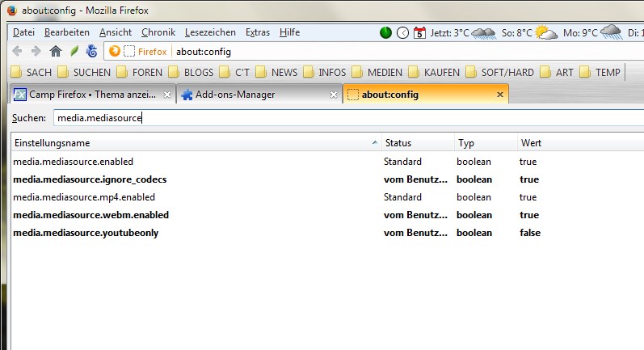Open the Extras menu

(x=258, y=32)
